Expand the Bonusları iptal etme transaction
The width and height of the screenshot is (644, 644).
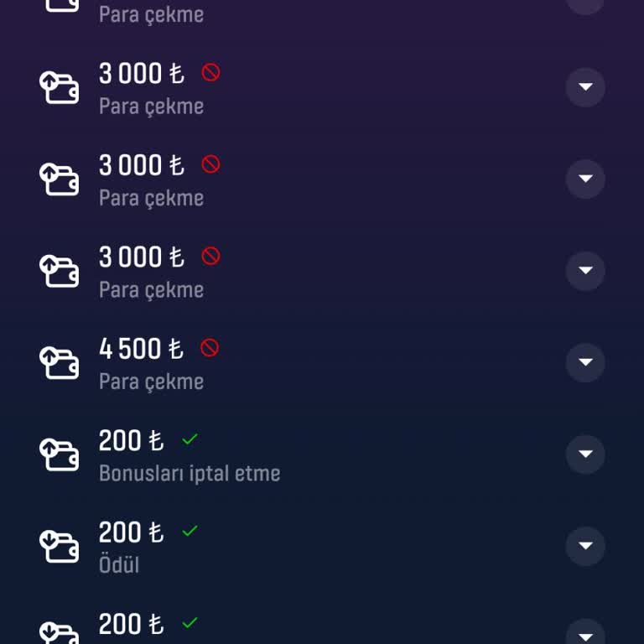(x=585, y=454)
